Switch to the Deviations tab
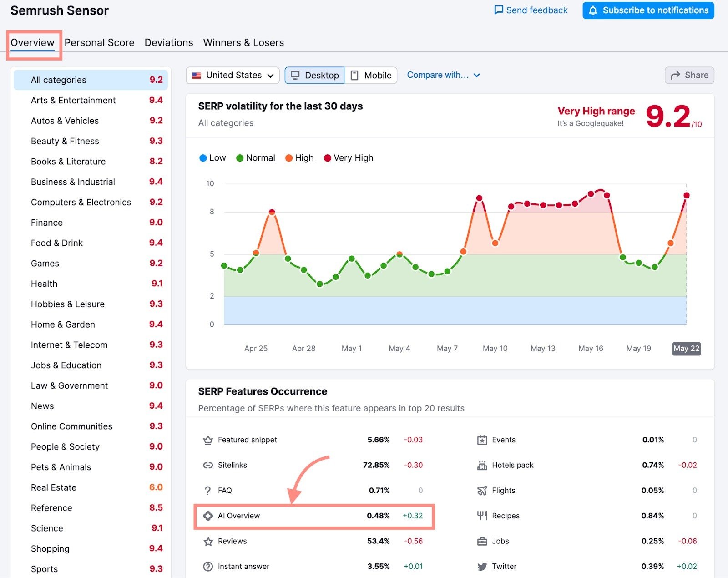Image resolution: width=728 pixels, height=578 pixels. (x=168, y=42)
